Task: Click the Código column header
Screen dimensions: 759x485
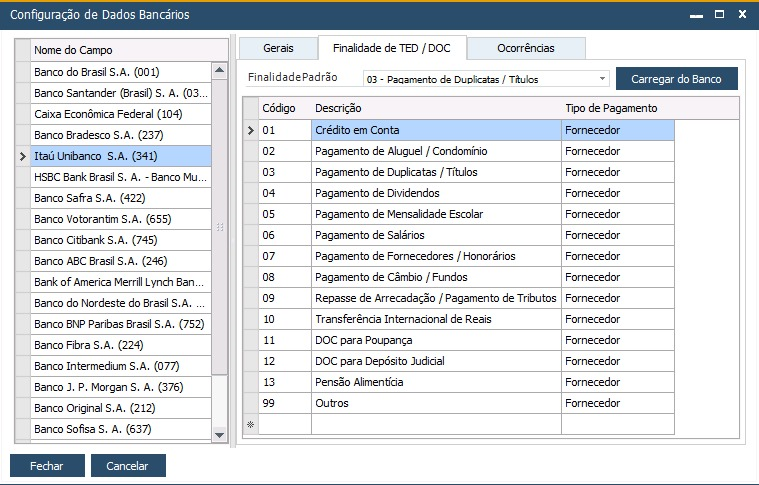Action: [x=285, y=108]
